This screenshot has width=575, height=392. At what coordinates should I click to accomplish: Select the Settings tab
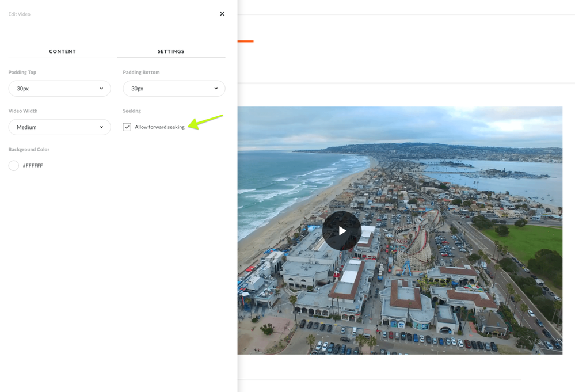171,51
